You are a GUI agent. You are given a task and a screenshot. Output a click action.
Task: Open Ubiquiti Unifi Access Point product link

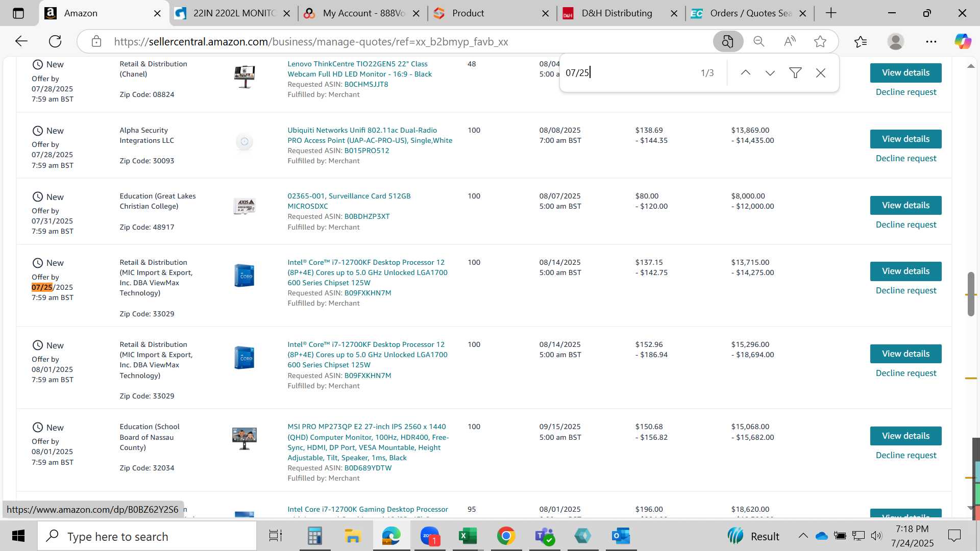pos(370,135)
